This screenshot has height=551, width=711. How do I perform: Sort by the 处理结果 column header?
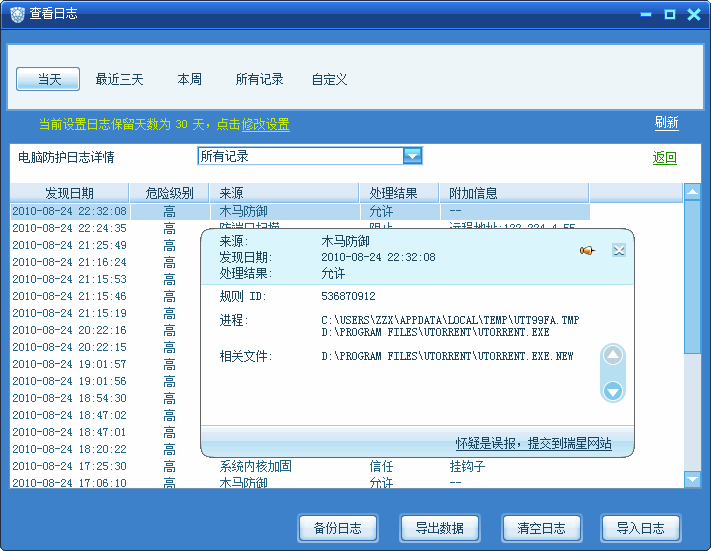(399, 193)
